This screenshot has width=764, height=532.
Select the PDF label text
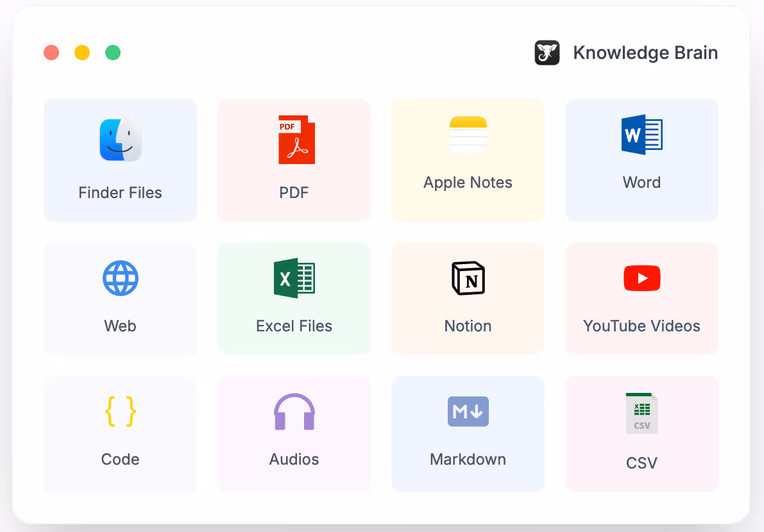pyautogui.click(x=294, y=193)
